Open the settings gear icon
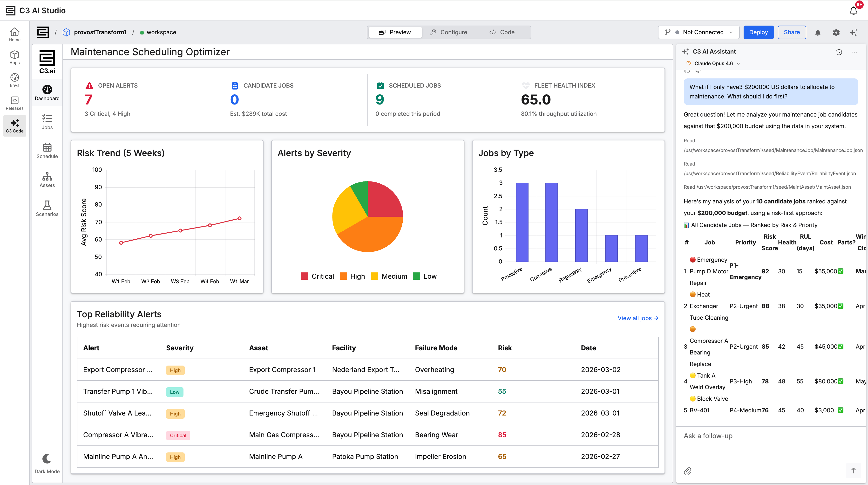This screenshot has height=485, width=868. [836, 32]
